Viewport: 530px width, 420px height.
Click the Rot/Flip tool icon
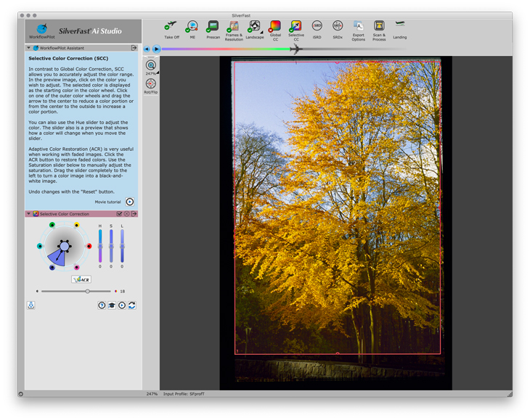click(150, 84)
